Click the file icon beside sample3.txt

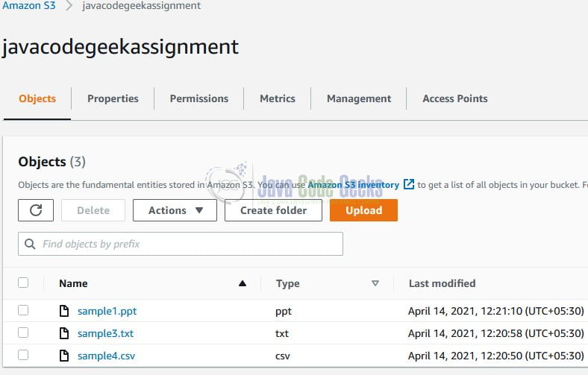(64, 333)
